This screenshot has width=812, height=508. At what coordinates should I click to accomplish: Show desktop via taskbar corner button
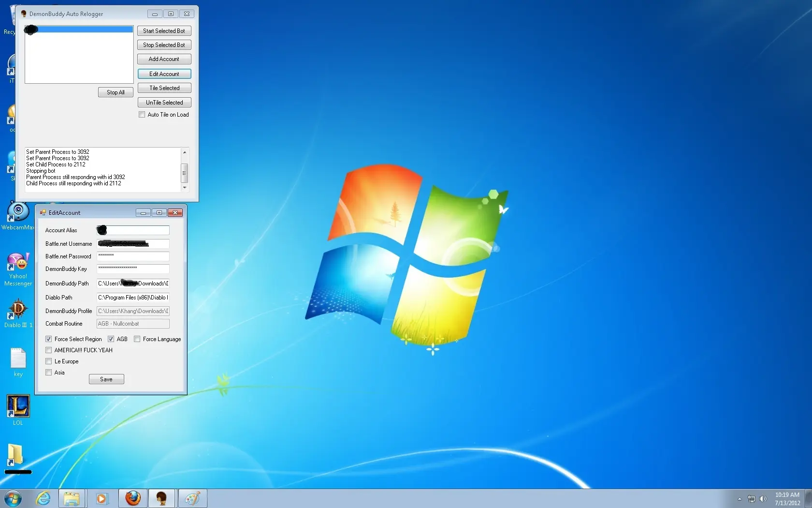(809, 498)
